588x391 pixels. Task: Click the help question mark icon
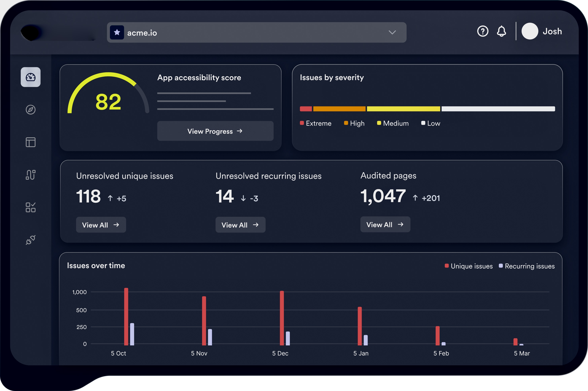482,31
